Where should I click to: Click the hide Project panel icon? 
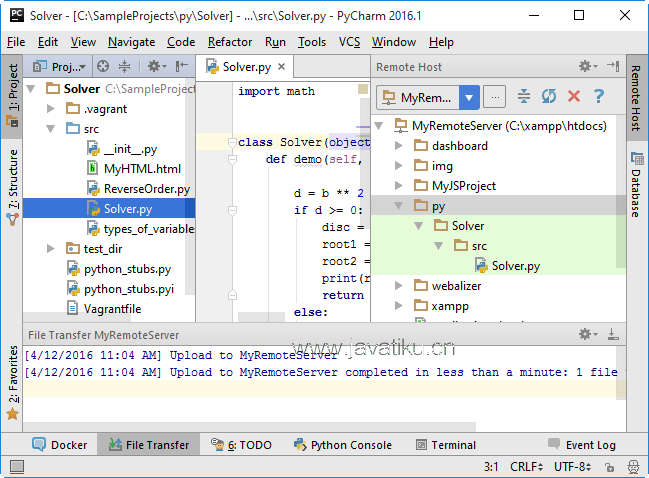point(182,66)
